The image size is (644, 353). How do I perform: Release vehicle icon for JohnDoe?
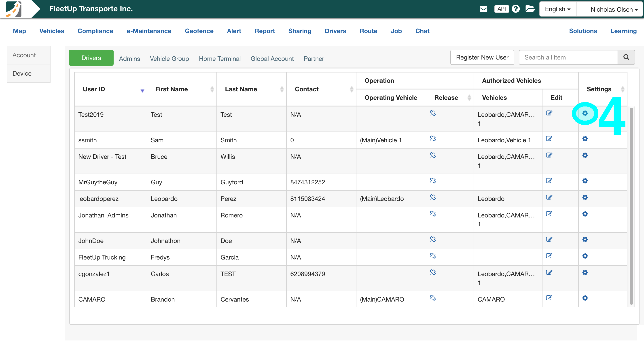click(x=433, y=239)
